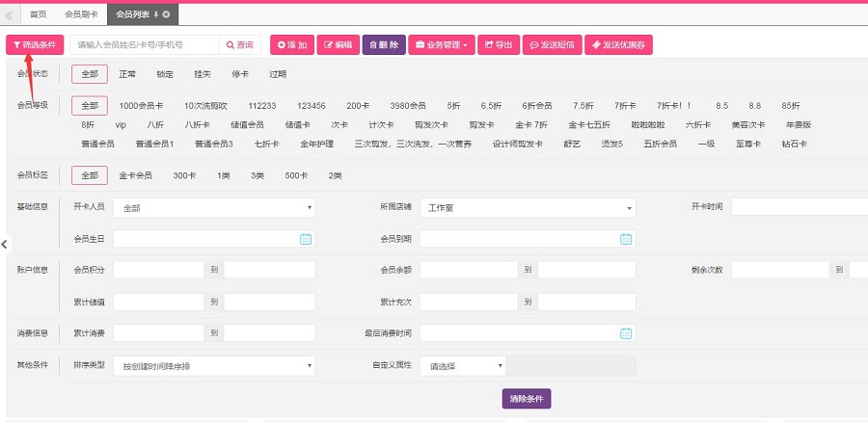Select 停卡 member status

pyautogui.click(x=240, y=74)
